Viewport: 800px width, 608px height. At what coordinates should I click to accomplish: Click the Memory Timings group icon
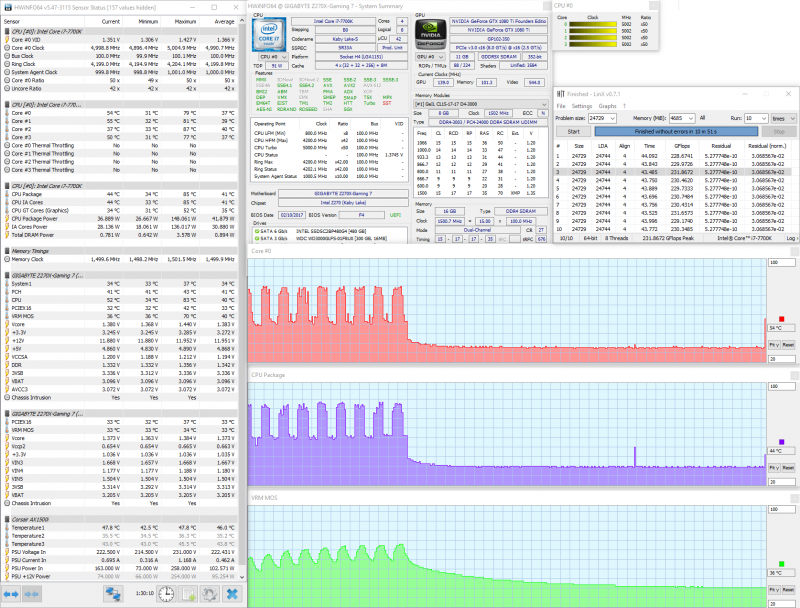[x=7, y=251]
